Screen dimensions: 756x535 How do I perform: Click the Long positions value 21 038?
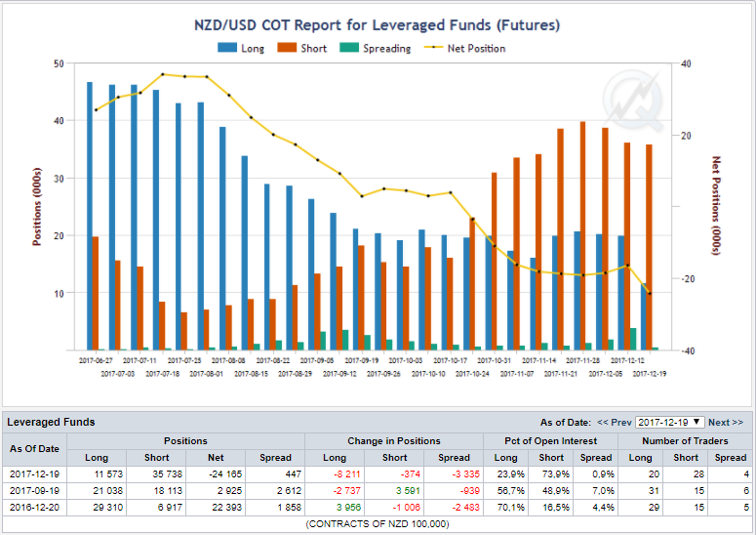click(108, 491)
